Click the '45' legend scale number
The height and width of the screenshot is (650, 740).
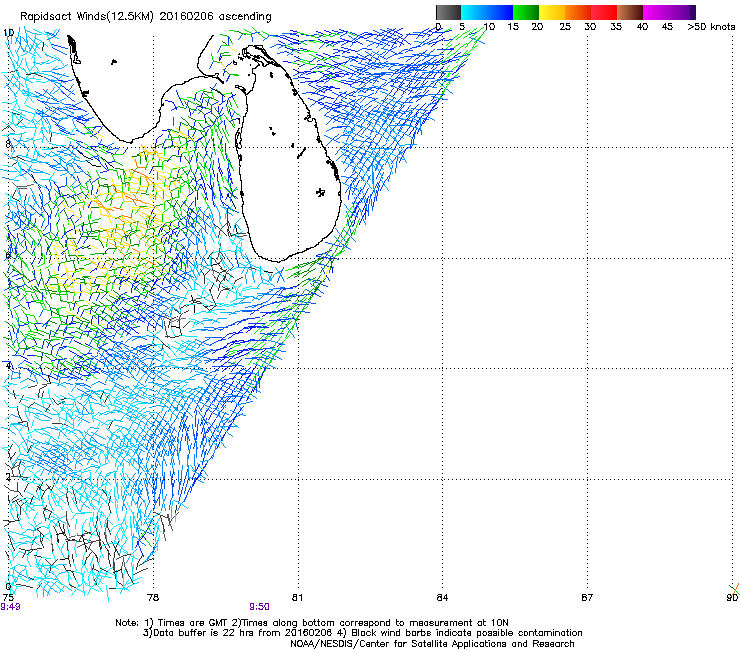coord(667,27)
